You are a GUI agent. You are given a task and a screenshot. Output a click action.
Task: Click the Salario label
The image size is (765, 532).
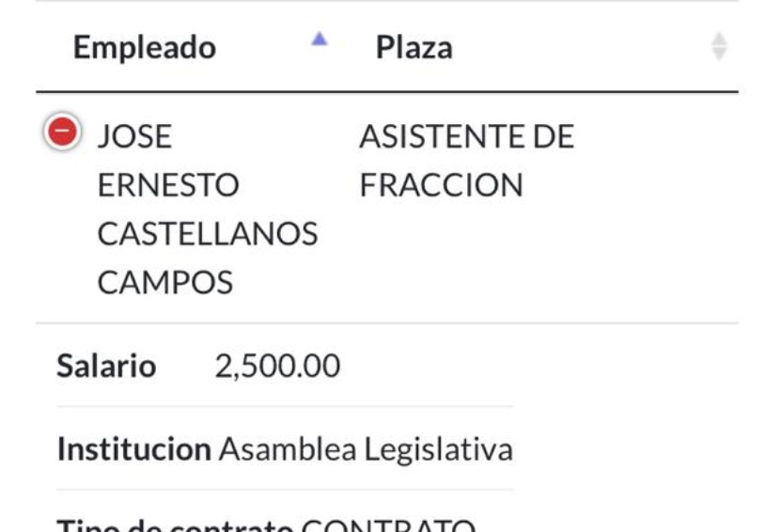point(106,366)
